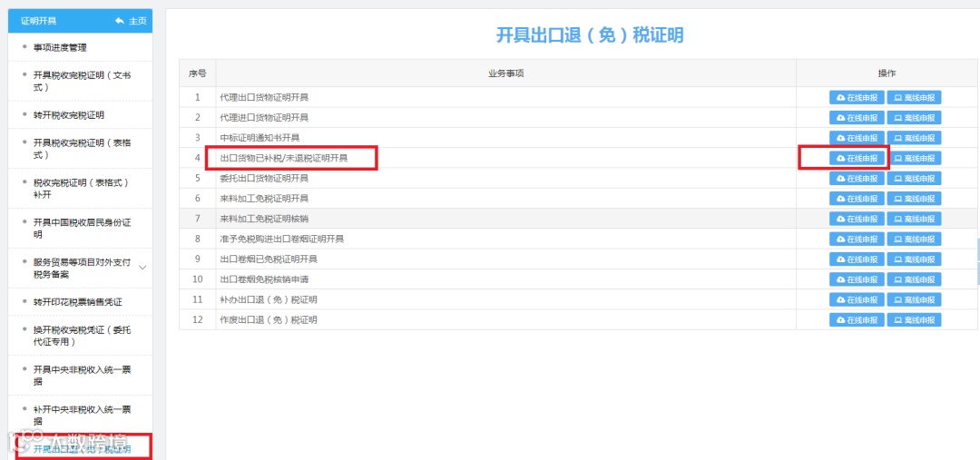Click 离线申报 for 作废出口退（免）税证明
Screen dimensions: 980x460
914,320
